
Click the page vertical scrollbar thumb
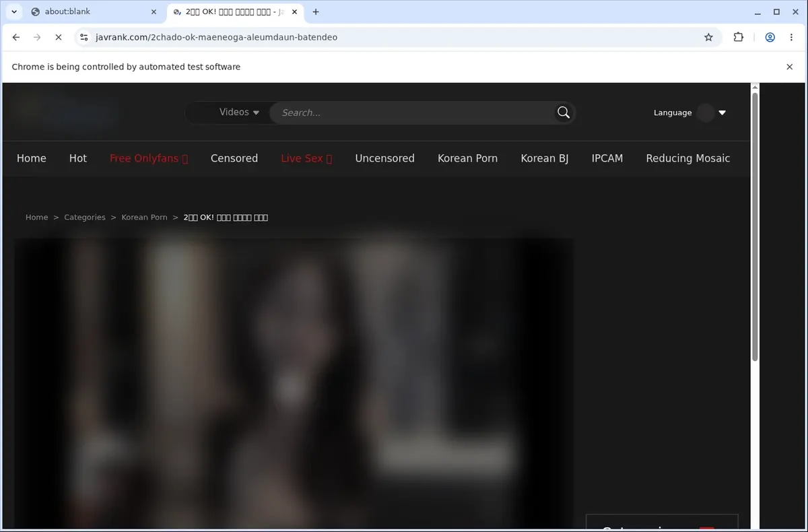(x=755, y=226)
